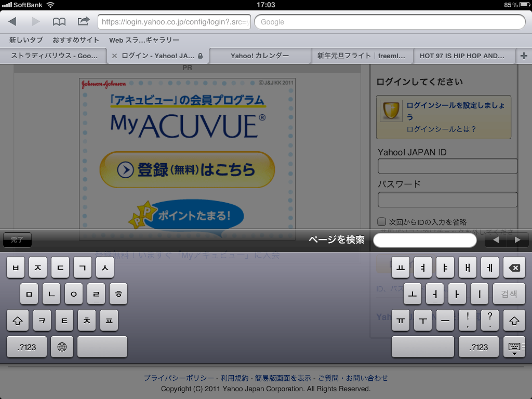
Task: Tap right .?123 symbols key
Action: click(x=478, y=347)
